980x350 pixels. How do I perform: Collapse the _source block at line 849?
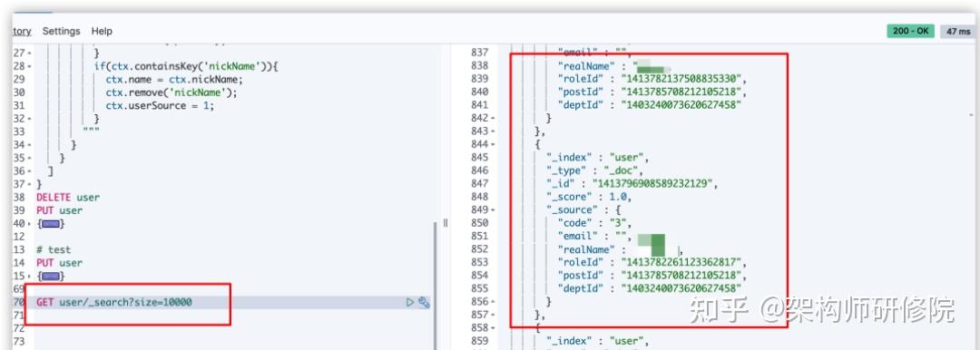click(494, 210)
